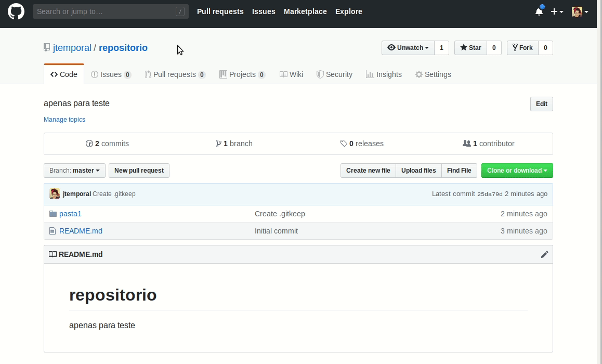Click the slash shortcut key icon in search
The width and height of the screenshot is (602, 364).
(x=180, y=11)
